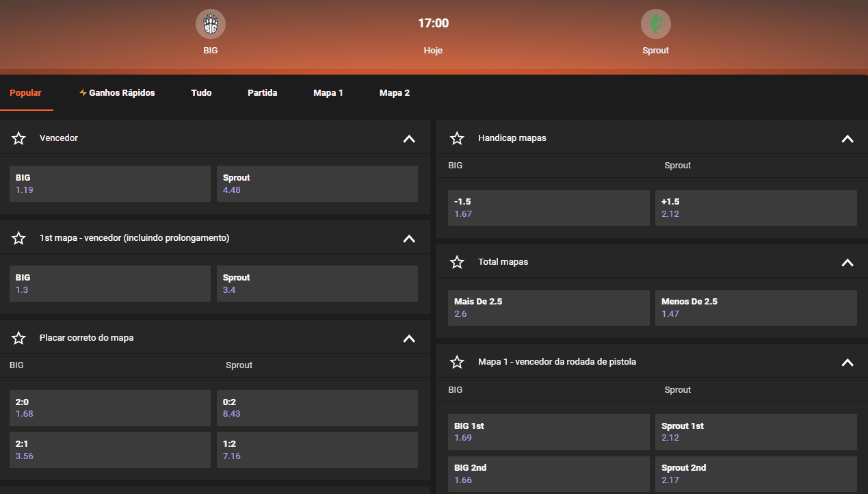Choose BIG handicap -1.5 at 1.67
This screenshot has width=868, height=494.
tap(549, 208)
